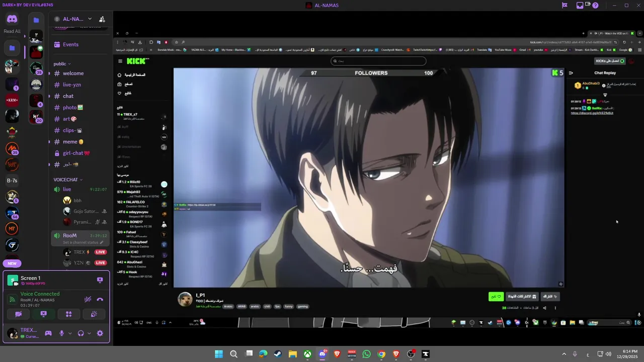
Task: Open Xbox app from taskbar
Action: pos(307,354)
